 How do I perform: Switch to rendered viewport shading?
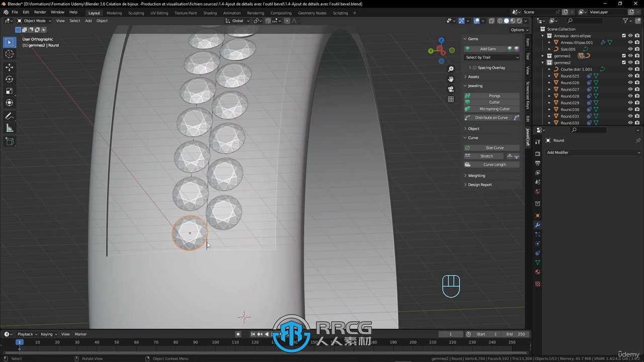(519, 21)
